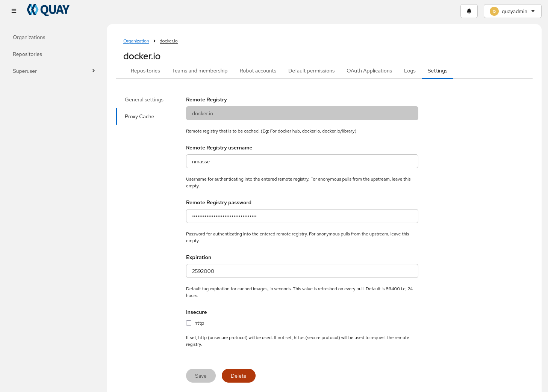Switch to Teams and membership tab
Viewport: 548px width, 392px height.
[200, 71]
